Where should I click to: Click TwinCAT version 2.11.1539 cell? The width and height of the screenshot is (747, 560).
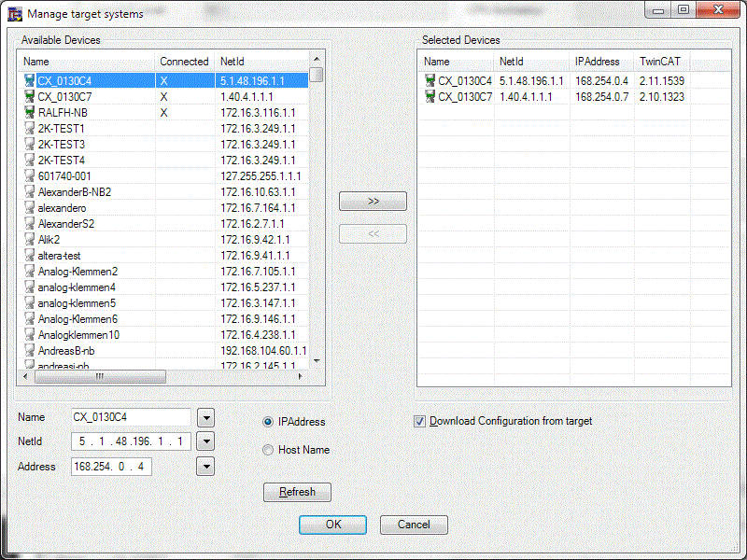[662, 81]
